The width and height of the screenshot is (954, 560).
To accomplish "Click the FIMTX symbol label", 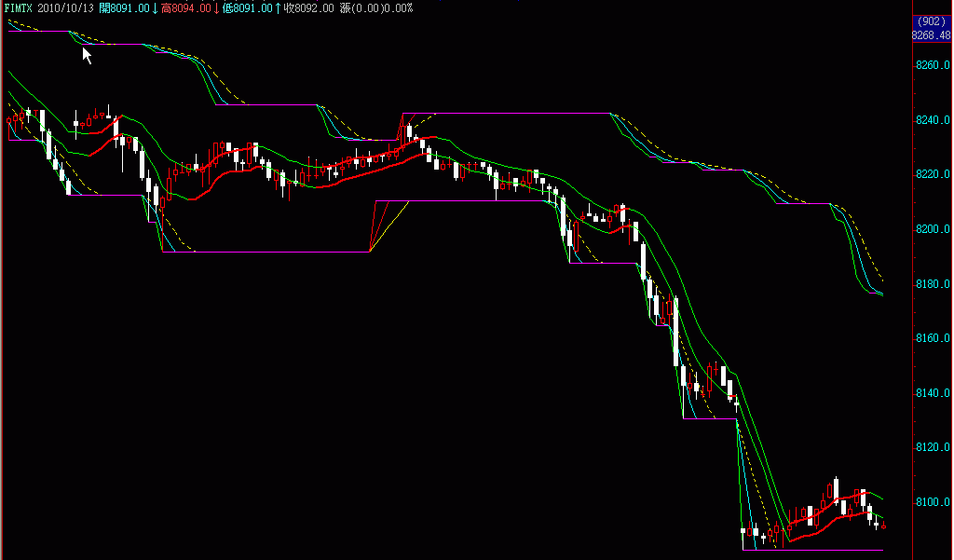I will pyautogui.click(x=19, y=8).
